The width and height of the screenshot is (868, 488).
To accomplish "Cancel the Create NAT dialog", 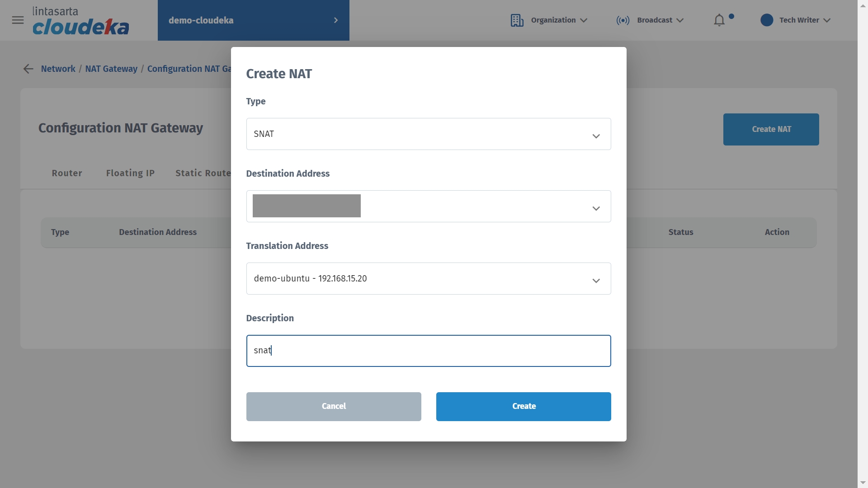I will 334,406.
